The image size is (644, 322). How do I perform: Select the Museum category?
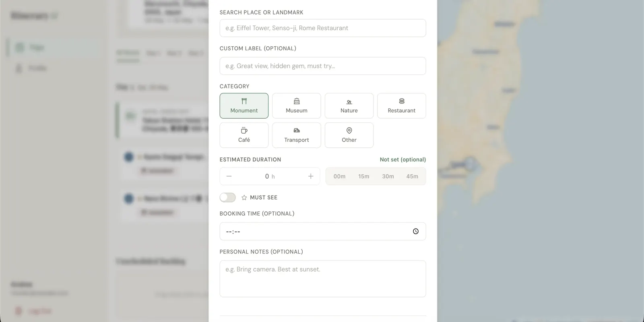coord(297,106)
